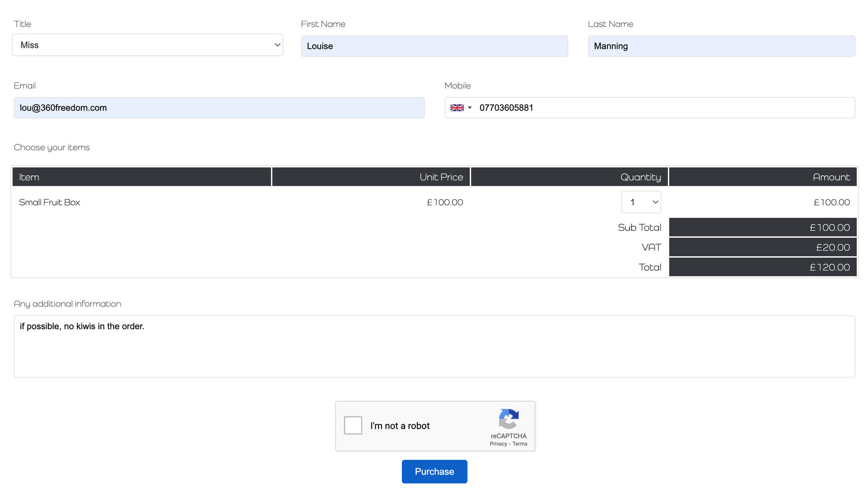The image size is (868, 494).
Task: Click the Quantity column header
Action: (569, 177)
